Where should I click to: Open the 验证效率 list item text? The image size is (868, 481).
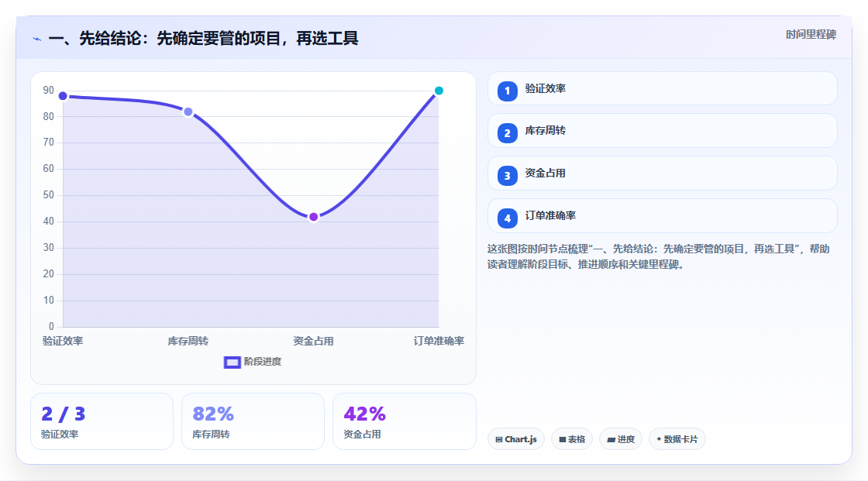546,88
